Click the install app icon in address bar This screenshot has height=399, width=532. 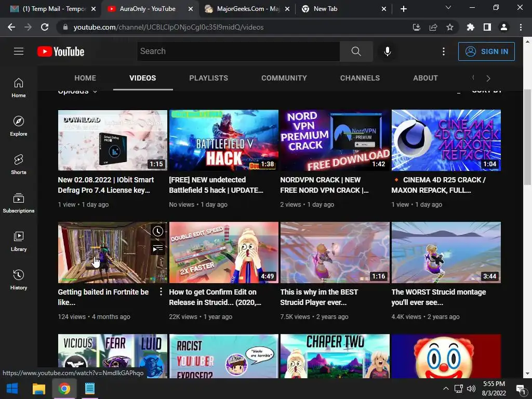[416, 27]
